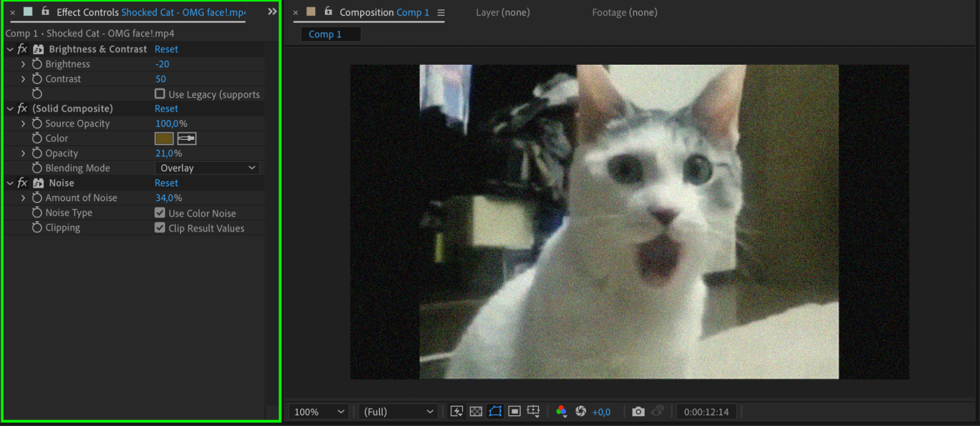Click the Region of Interest icon
The height and width of the screenshot is (426, 980).
pos(514,411)
